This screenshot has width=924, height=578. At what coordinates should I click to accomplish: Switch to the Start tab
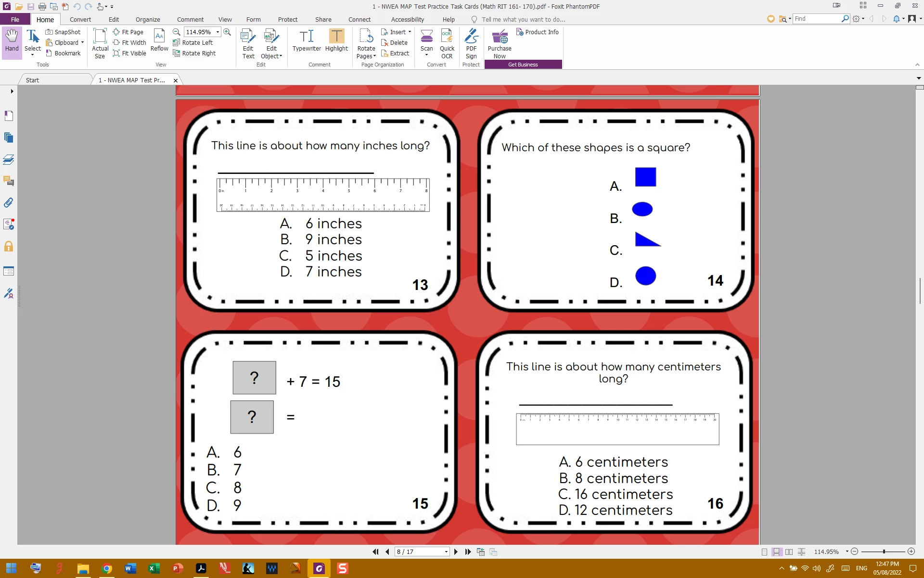point(33,80)
